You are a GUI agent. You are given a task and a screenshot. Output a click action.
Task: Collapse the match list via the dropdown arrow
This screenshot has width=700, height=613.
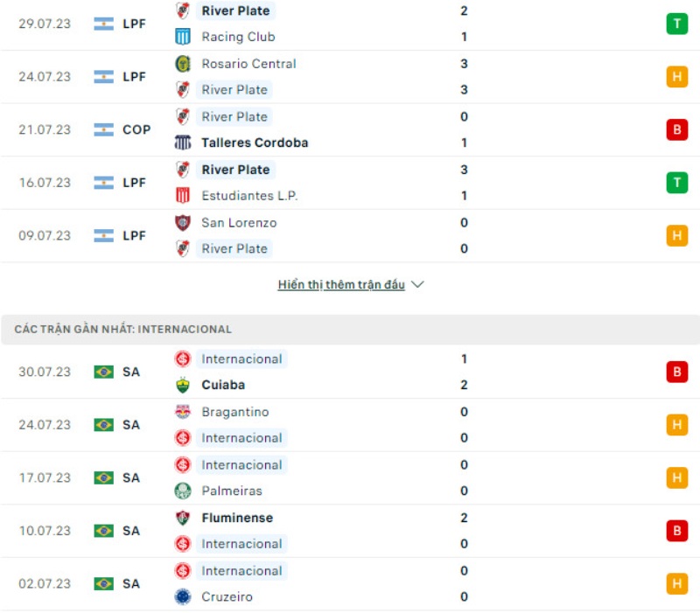point(416,283)
